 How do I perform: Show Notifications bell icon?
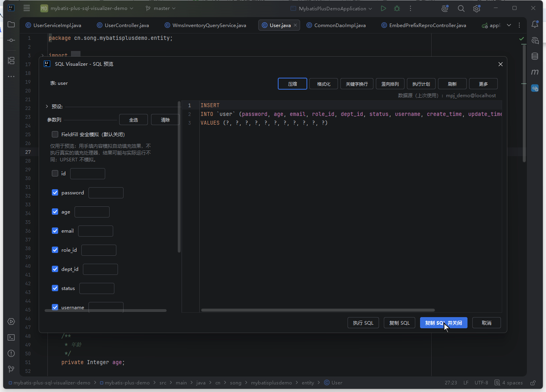[535, 24]
